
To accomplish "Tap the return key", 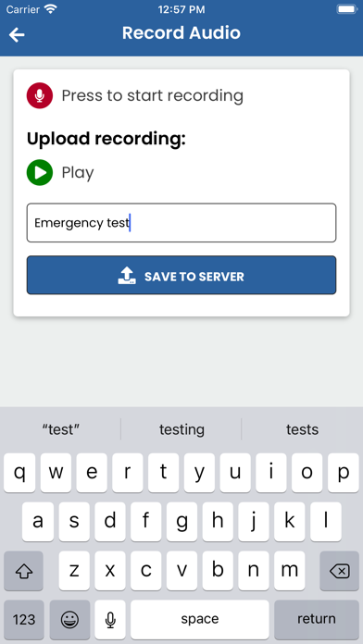I will (317, 619).
